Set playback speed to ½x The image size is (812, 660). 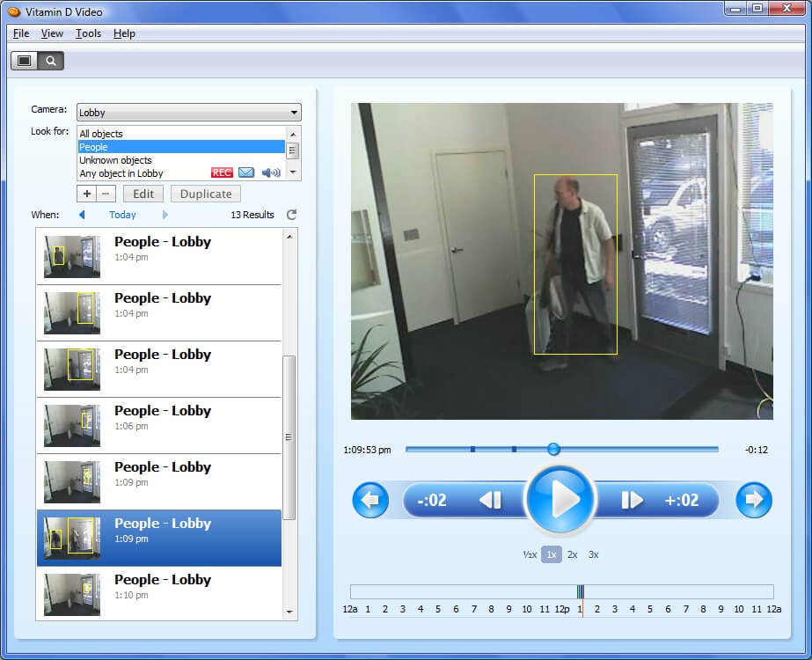point(530,554)
